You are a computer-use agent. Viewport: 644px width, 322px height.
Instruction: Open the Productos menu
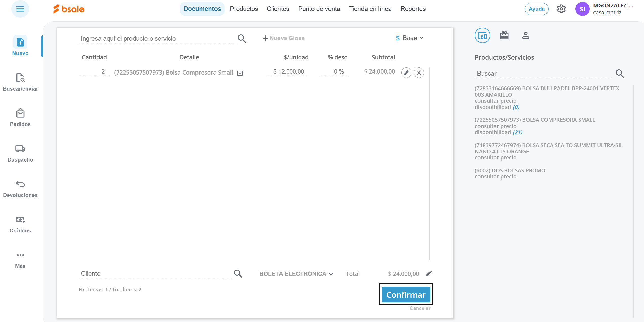point(244,9)
